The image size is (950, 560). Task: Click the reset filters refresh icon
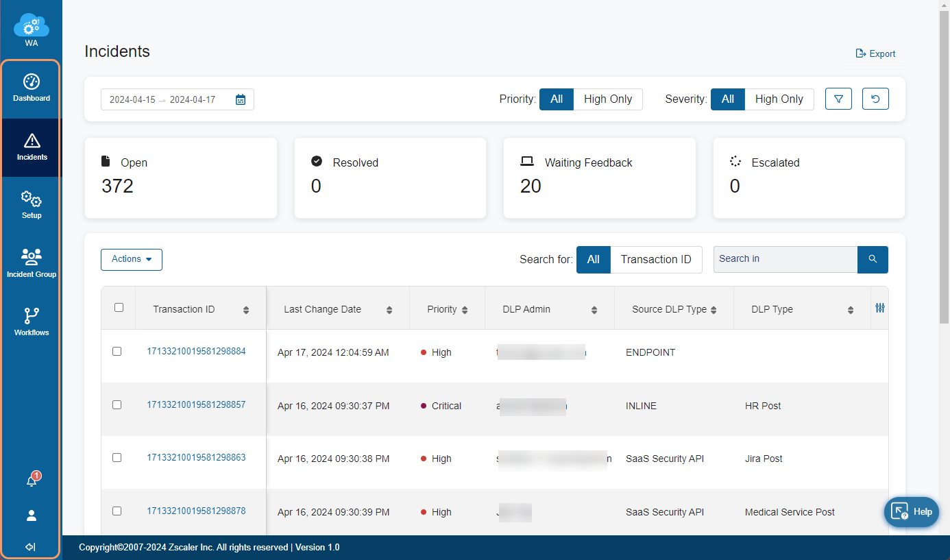pyautogui.click(x=875, y=99)
